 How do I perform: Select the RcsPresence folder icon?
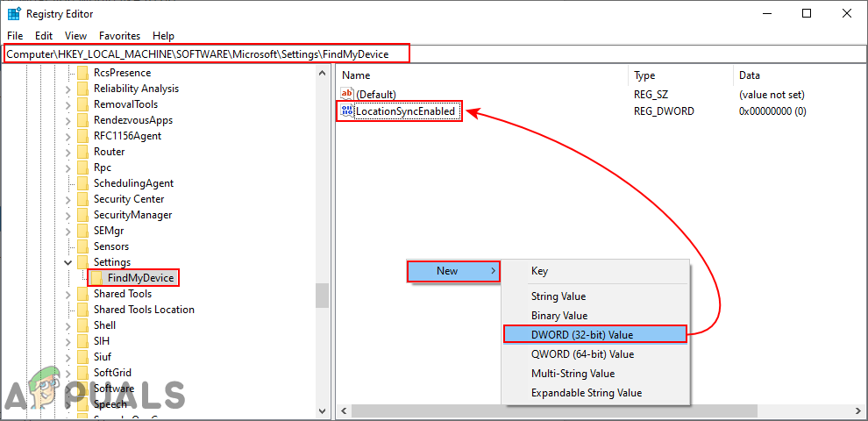(x=83, y=73)
